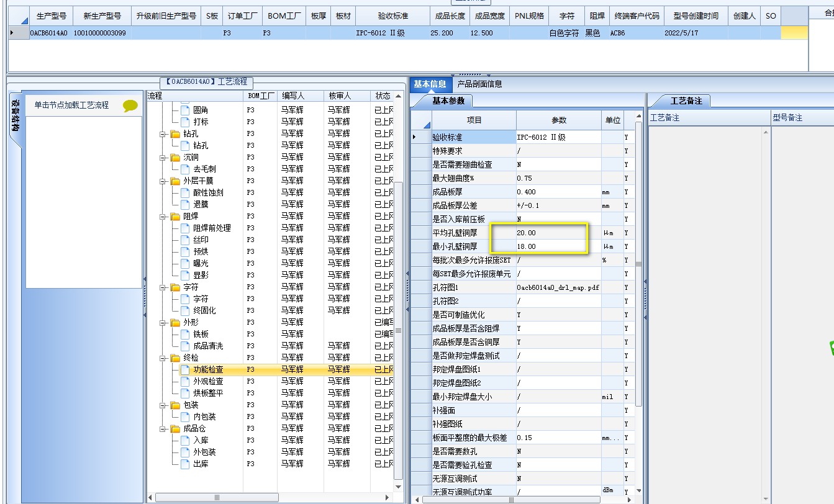Click the document icon beside 曝光

[x=185, y=263]
